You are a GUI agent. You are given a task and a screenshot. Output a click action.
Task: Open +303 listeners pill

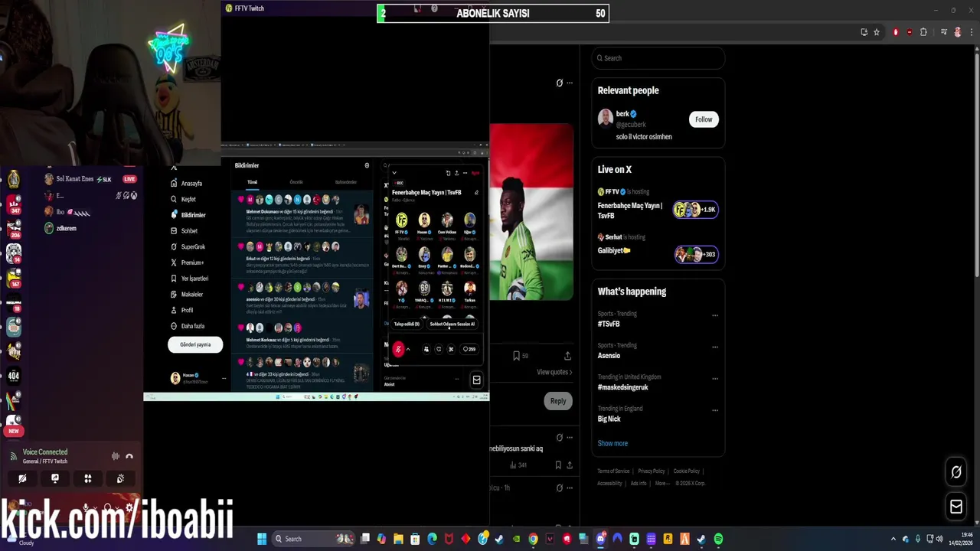tap(696, 254)
